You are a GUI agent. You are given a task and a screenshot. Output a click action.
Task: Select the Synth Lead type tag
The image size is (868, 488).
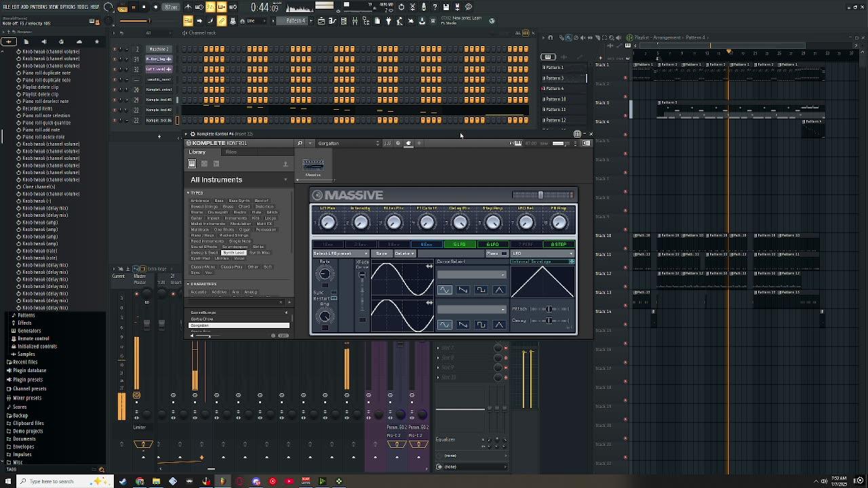tap(234, 253)
